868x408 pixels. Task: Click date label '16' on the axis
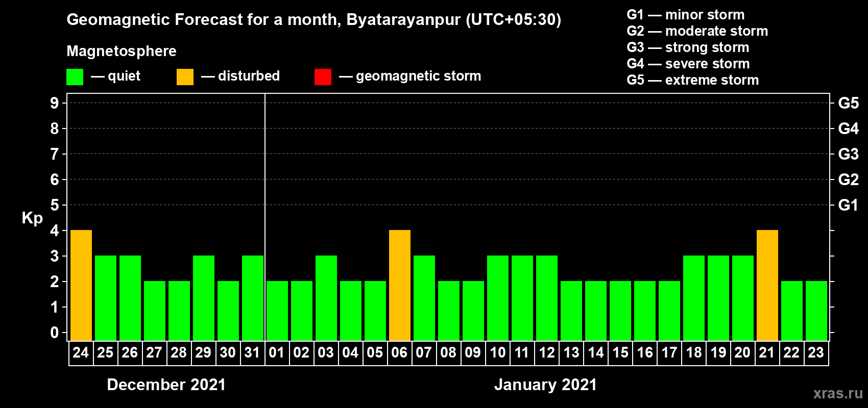point(644,353)
